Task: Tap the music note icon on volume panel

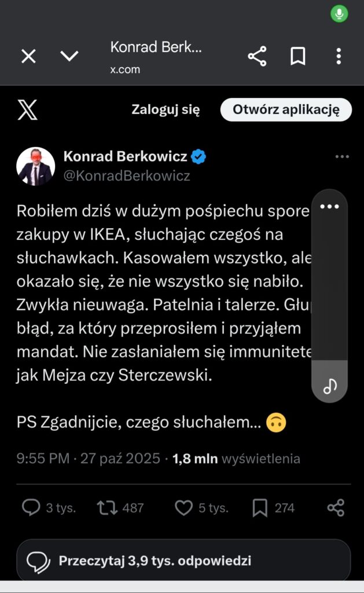Action: coord(330,386)
